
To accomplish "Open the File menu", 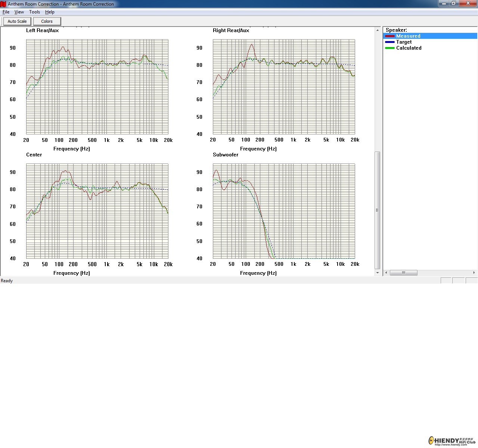I will tap(6, 12).
